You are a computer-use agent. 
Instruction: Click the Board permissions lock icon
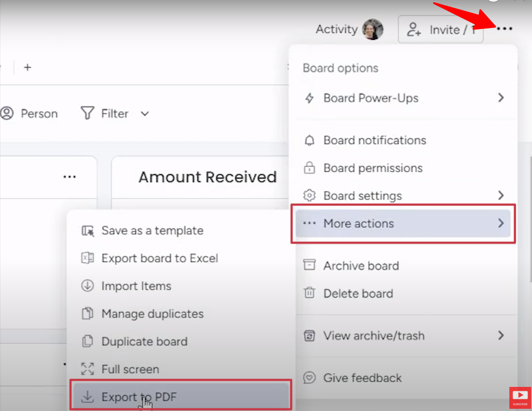(x=310, y=168)
